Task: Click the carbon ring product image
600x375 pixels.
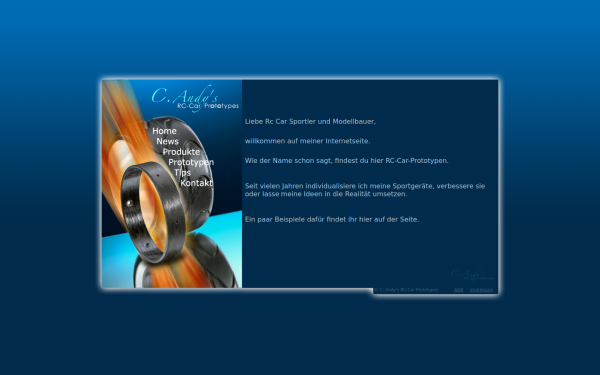Action: (153, 212)
